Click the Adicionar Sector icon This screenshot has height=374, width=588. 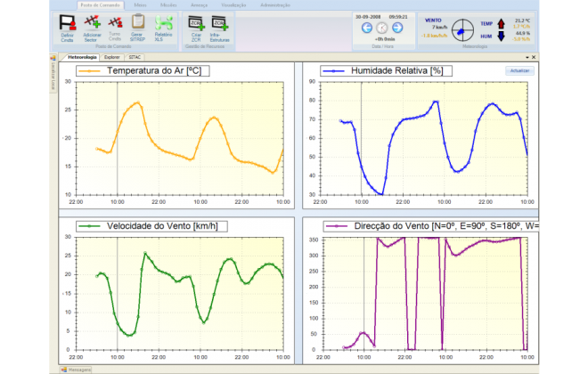(x=93, y=23)
